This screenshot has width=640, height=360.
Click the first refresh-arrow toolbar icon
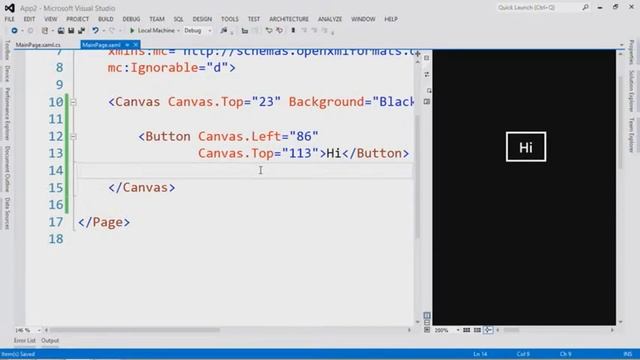(269, 31)
